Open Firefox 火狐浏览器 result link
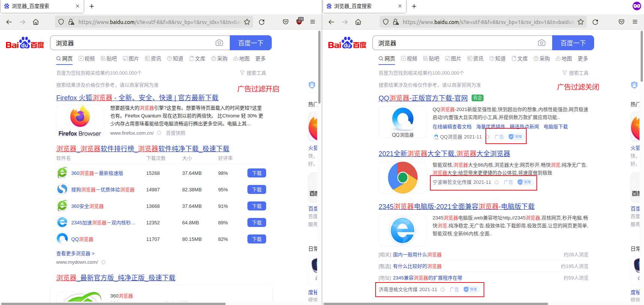 pos(137,98)
